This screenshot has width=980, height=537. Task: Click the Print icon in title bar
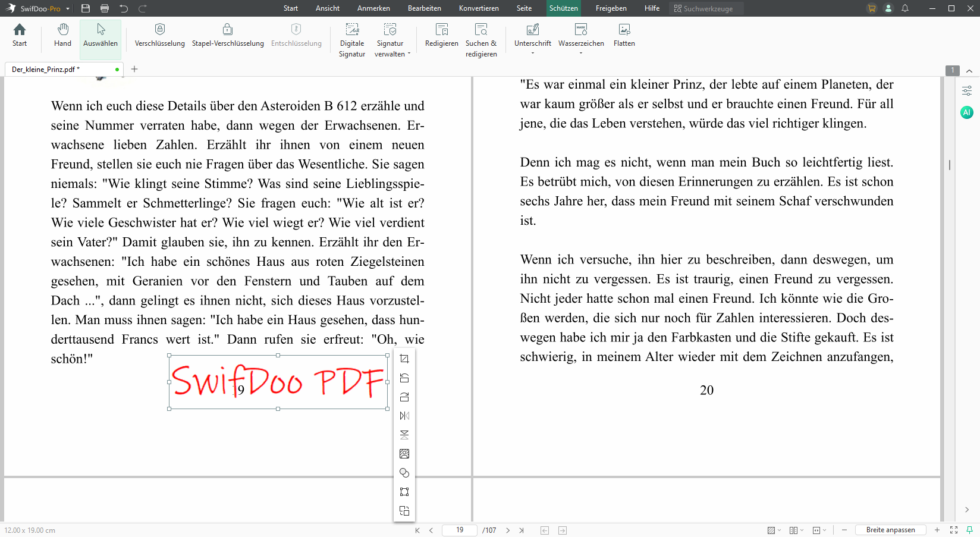105,8
